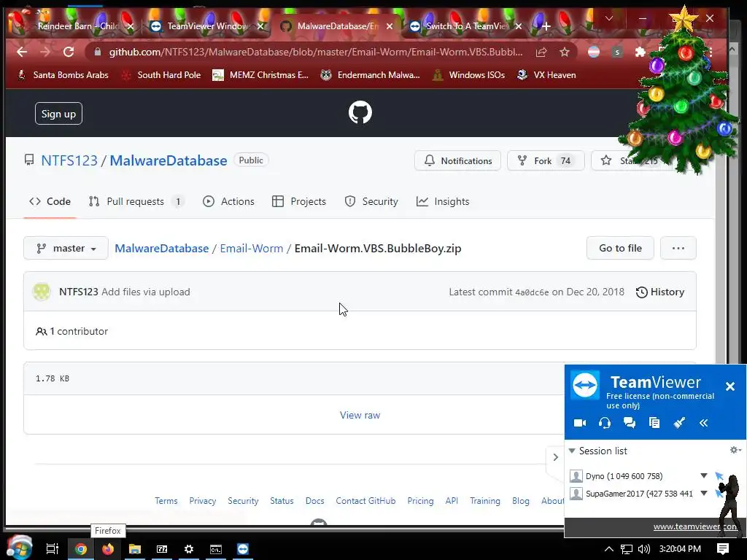Open the Santa Bombs Arabs bookmark
Viewport: 747px width, 560px height.
(x=63, y=75)
